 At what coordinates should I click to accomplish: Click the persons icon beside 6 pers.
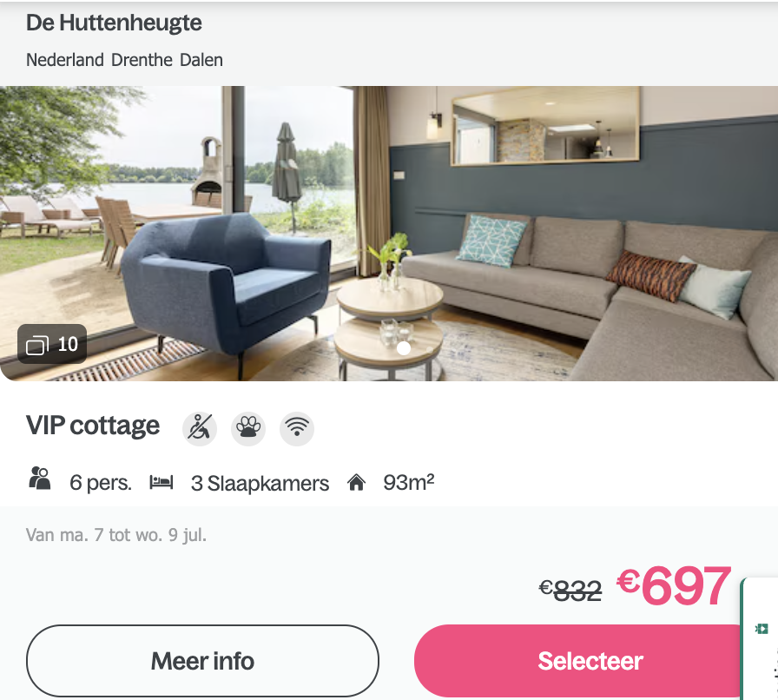click(x=40, y=479)
